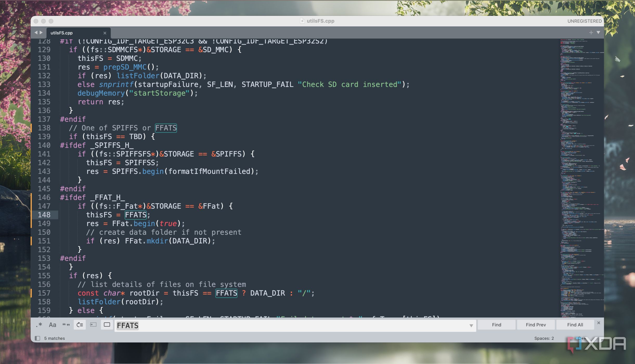Toggle regular expression search mode

pos(39,325)
